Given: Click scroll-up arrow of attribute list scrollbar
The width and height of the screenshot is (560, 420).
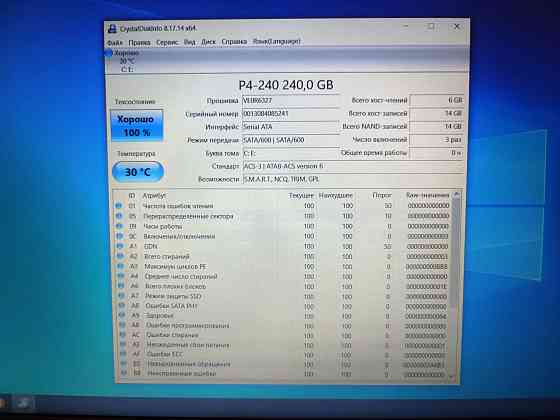Looking at the screenshot, I should (456, 195).
